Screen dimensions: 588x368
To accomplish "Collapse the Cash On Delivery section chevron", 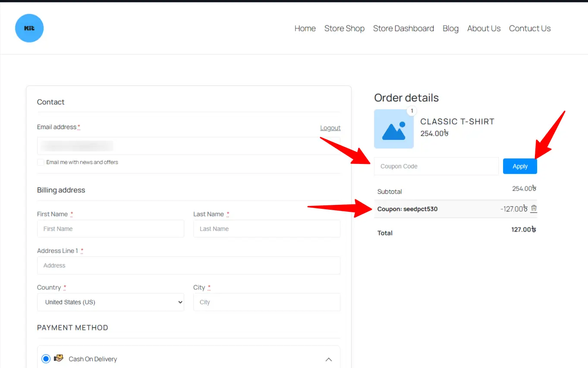I will pos(329,359).
